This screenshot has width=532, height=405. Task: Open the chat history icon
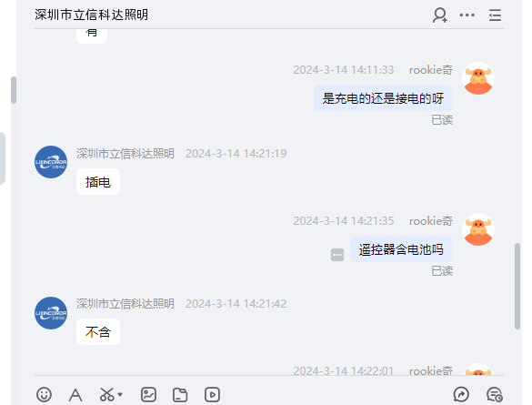[495, 394]
